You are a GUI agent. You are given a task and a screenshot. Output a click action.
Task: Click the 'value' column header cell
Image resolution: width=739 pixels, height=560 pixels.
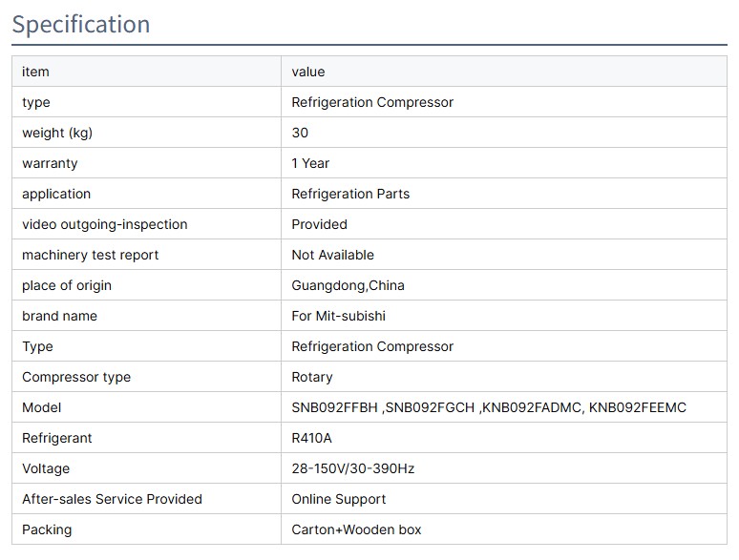[308, 72]
